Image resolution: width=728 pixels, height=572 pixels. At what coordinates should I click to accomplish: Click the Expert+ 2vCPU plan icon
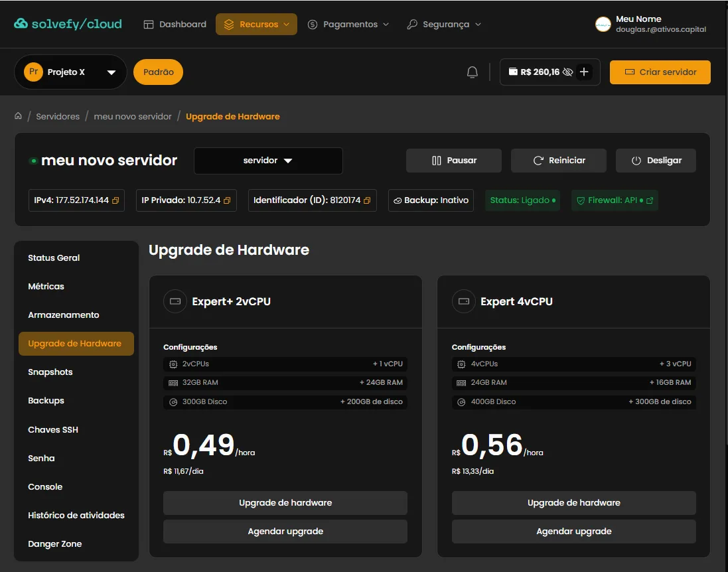pyautogui.click(x=175, y=301)
